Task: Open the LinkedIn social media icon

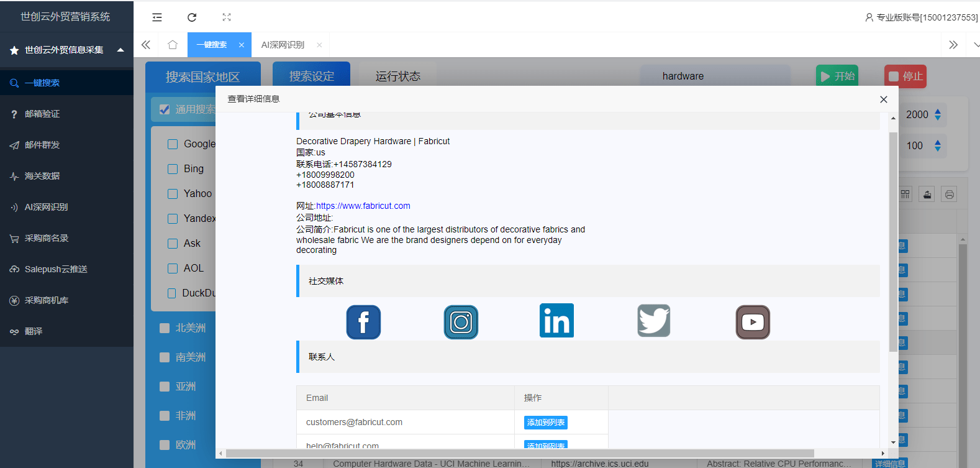Action: pyautogui.click(x=556, y=321)
